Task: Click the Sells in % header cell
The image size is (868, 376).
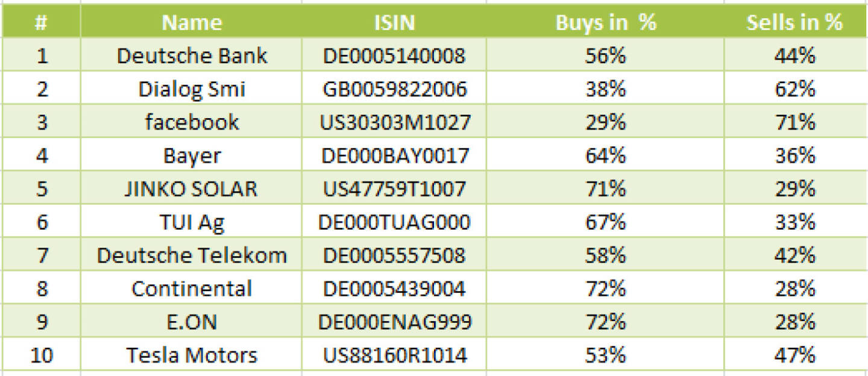Action: (795, 22)
